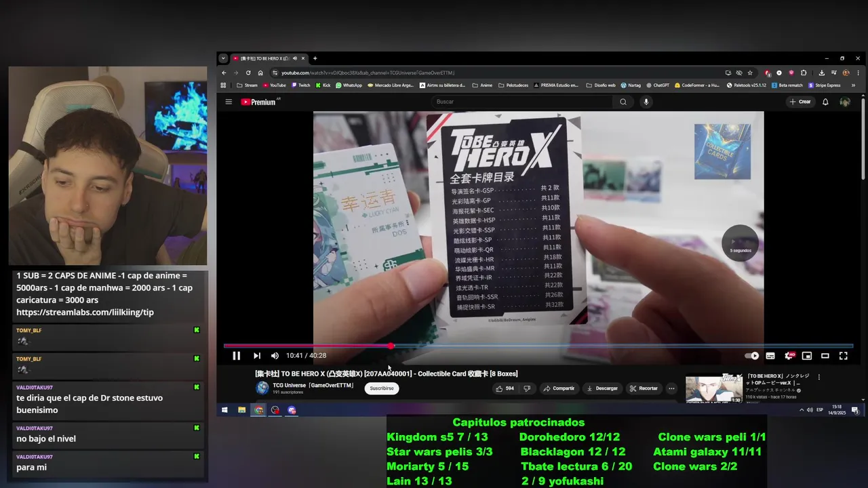Open the Chrome extensions puzzle icon
Viewport: 868px width, 488px height.
(804, 73)
